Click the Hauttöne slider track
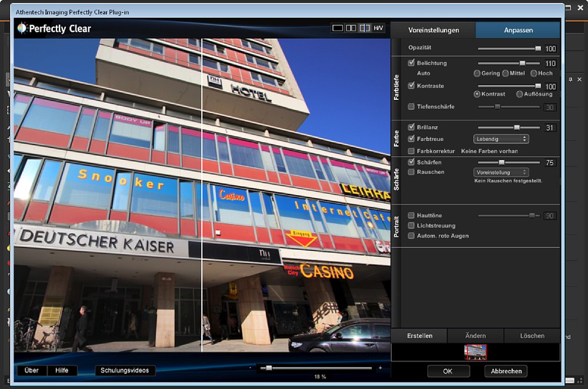 click(509, 216)
